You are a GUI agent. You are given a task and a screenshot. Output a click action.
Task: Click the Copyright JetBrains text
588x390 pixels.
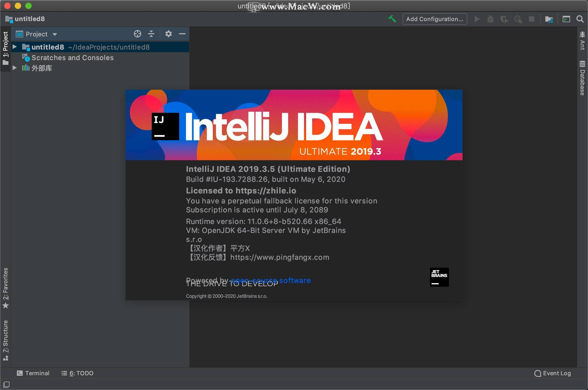tap(227, 296)
